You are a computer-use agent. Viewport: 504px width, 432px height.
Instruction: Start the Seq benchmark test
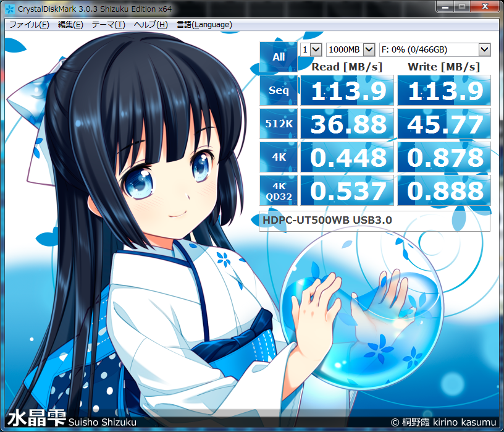pos(279,90)
